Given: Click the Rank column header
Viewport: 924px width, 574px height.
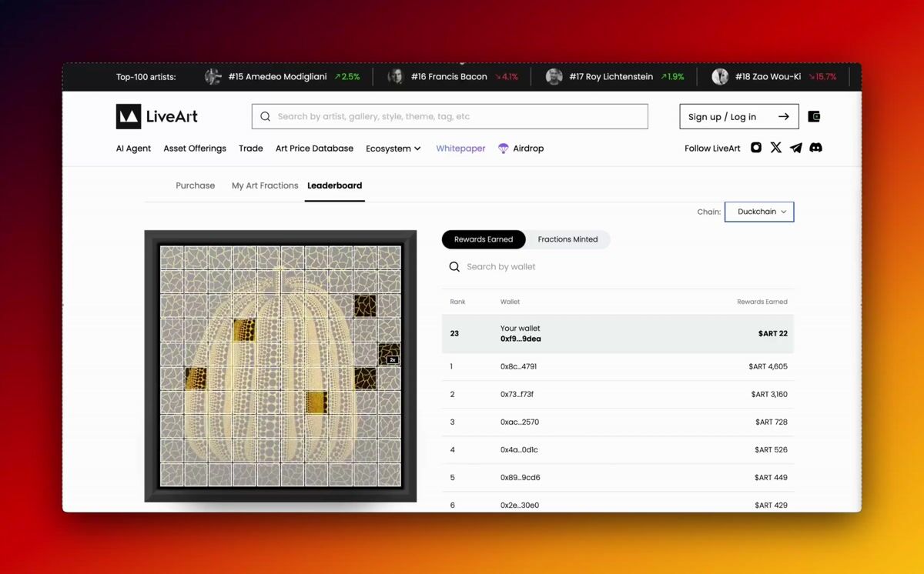Looking at the screenshot, I should pos(457,302).
